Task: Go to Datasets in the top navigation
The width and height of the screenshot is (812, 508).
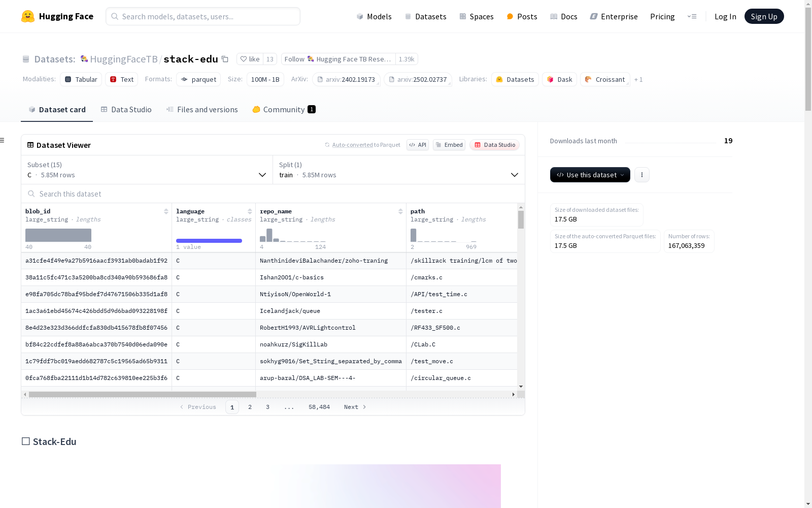Action: [x=425, y=16]
